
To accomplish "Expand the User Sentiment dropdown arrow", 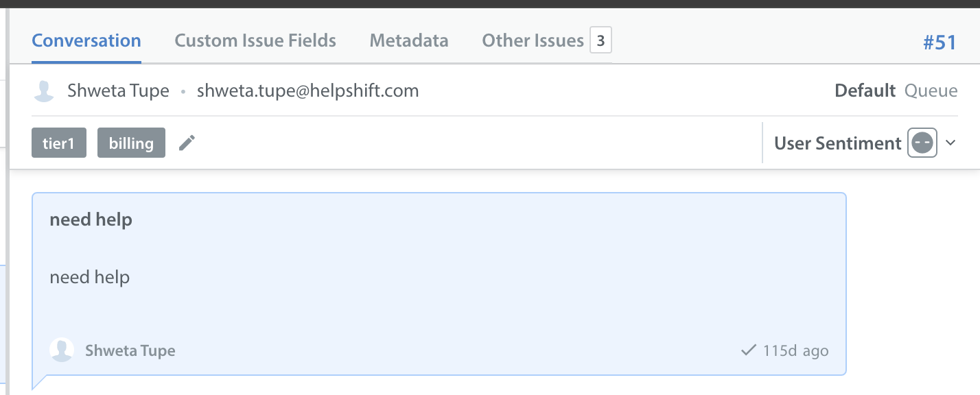I will click(x=950, y=143).
